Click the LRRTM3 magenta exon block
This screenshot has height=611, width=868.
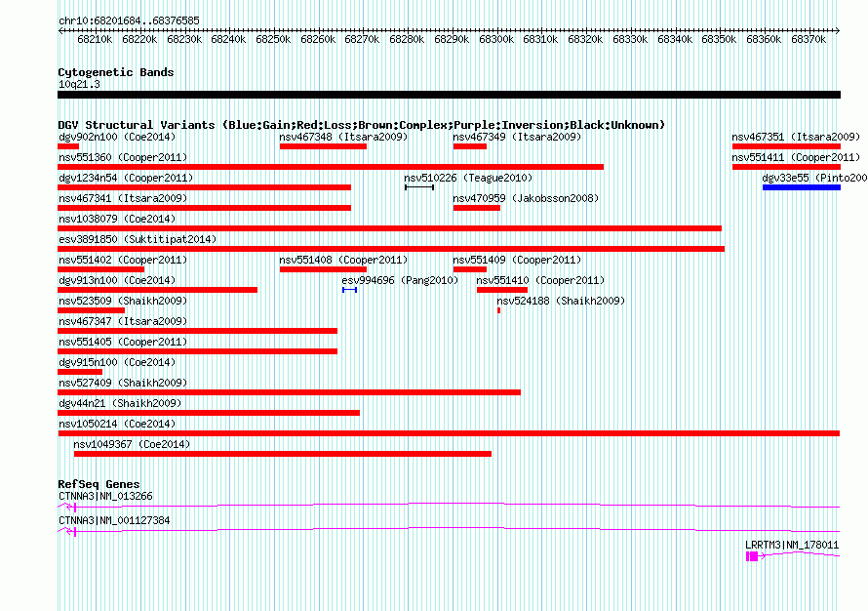(x=752, y=556)
